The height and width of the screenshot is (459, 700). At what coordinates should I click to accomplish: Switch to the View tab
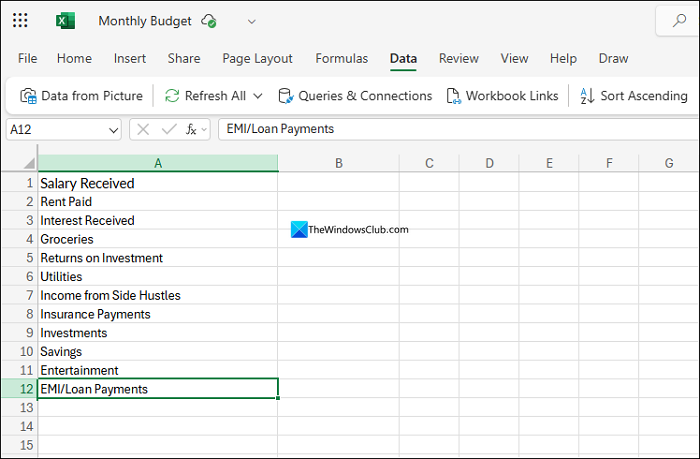click(514, 58)
